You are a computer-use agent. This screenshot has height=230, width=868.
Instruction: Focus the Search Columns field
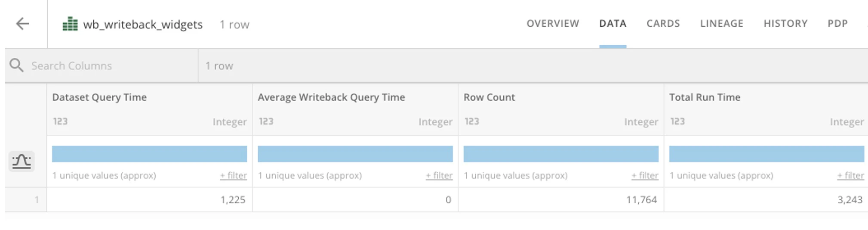tap(102, 65)
